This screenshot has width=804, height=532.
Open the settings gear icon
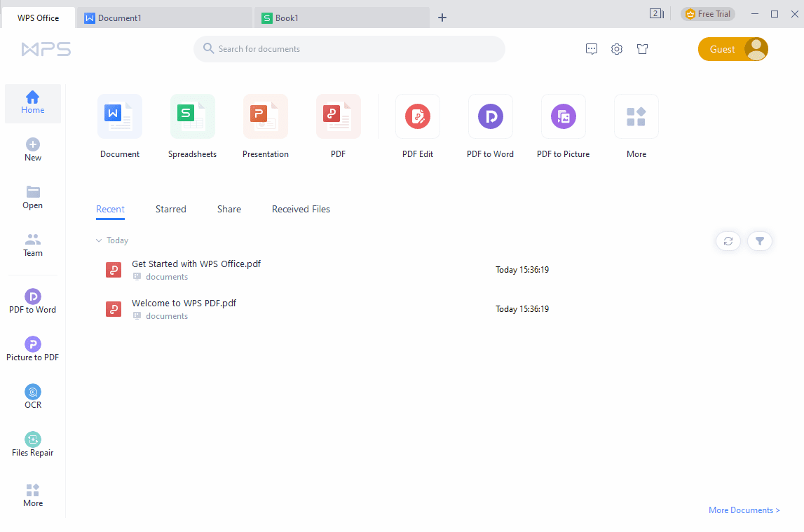(617, 49)
